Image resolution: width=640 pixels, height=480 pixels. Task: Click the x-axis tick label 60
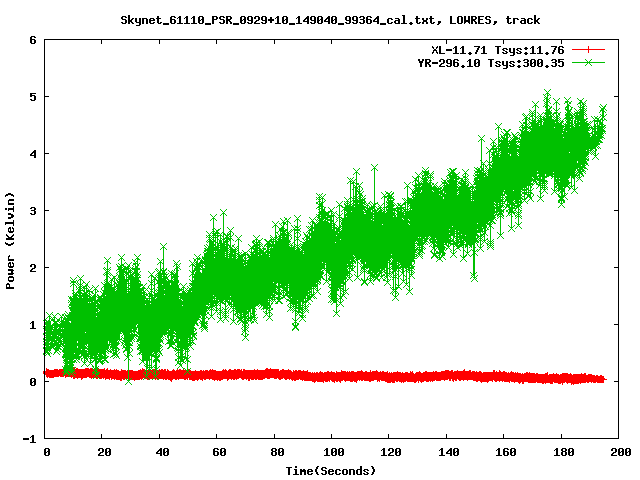click(x=219, y=453)
